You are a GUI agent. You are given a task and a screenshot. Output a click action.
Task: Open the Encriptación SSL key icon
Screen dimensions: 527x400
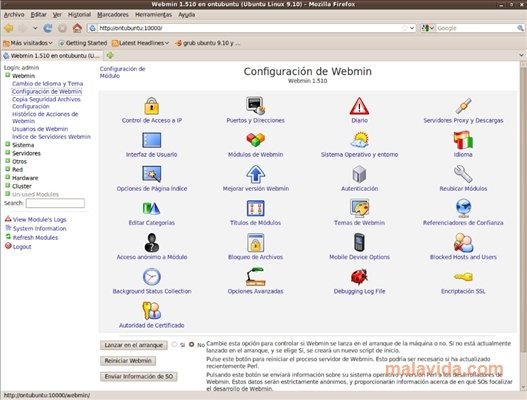(463, 277)
